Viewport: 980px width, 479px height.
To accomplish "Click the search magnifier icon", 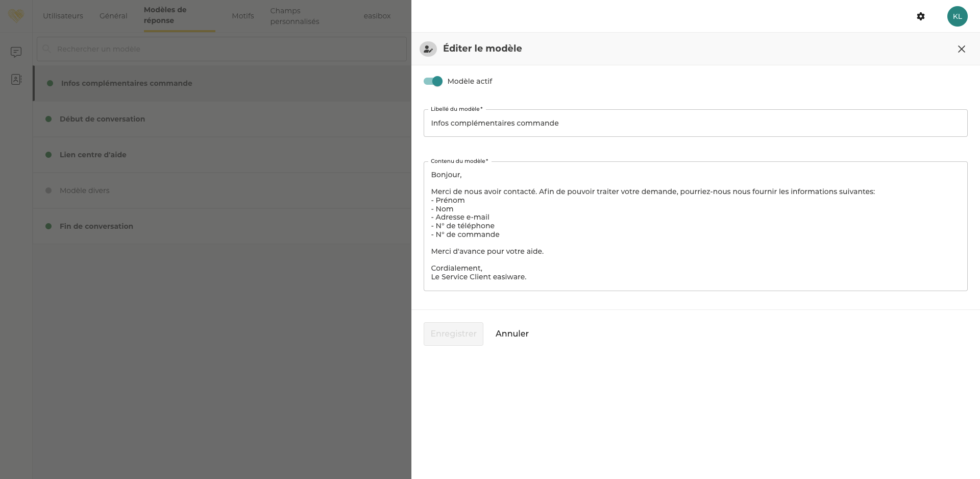I will pyautogui.click(x=46, y=49).
